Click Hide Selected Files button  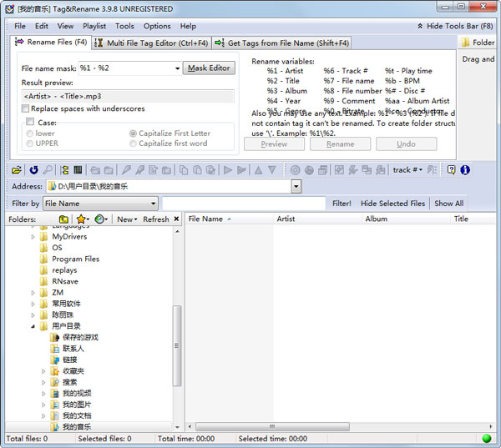392,204
